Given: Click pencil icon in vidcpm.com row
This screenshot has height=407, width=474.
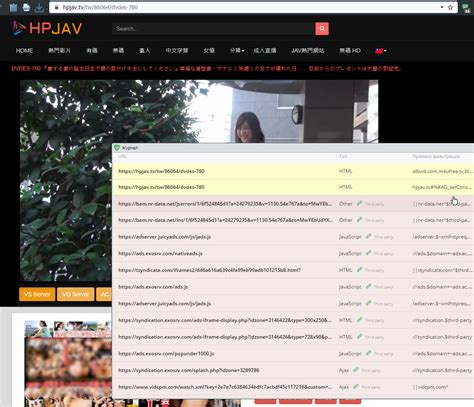Looking at the screenshot, I should point(356,386).
